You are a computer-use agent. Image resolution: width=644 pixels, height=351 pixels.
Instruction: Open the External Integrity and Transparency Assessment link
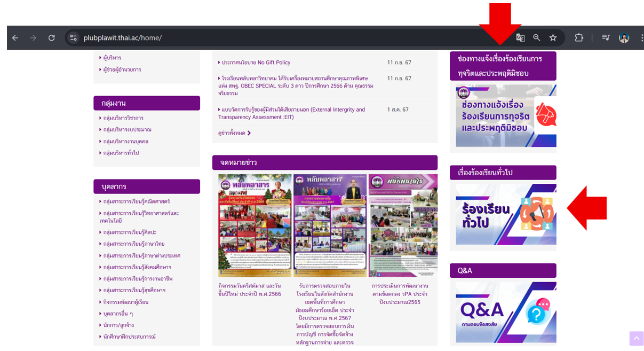(x=291, y=113)
